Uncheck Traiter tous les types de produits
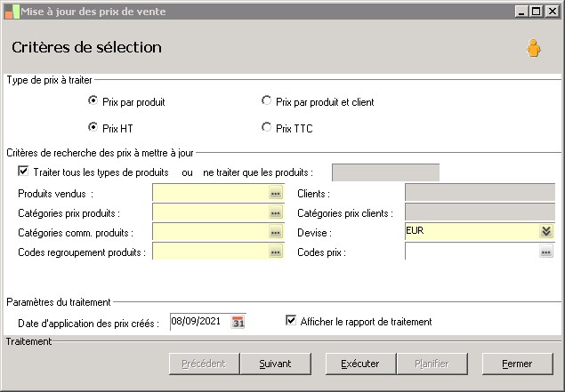The image size is (565, 392). [x=23, y=171]
